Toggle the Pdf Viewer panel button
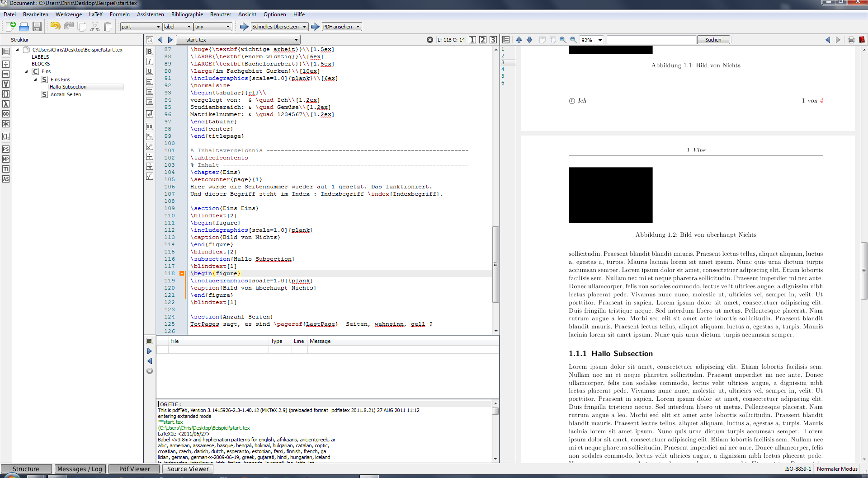Screen dimensions: 868x478 [134, 469]
